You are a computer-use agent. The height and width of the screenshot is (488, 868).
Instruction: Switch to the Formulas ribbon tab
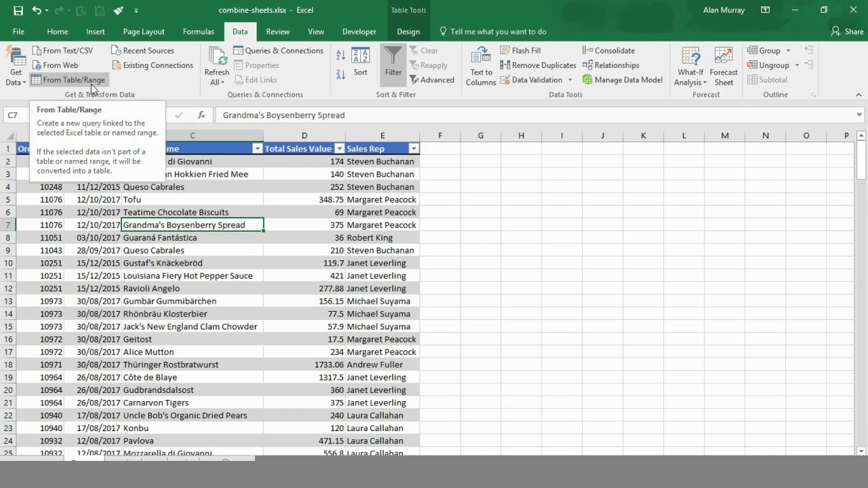[198, 31]
